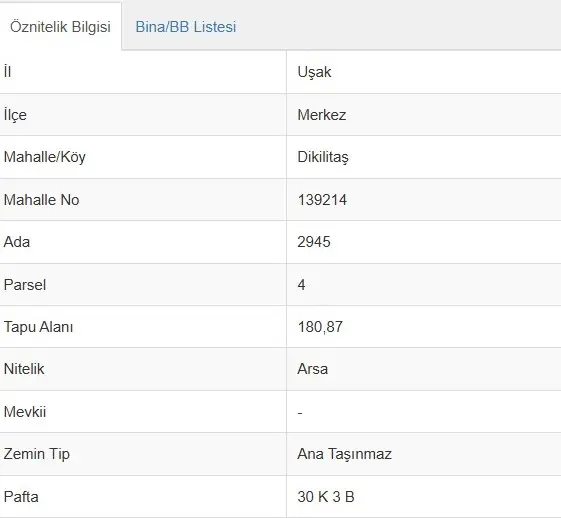Click the Mahalle No label
561x518 pixels.
pyautogui.click(x=42, y=200)
